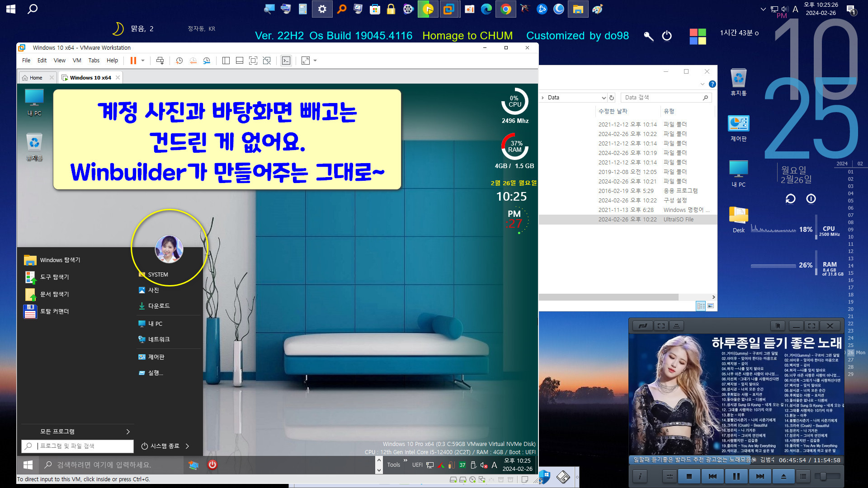Image resolution: width=868 pixels, height=488 pixels.
Task: Open VMware Help menu
Action: [x=112, y=61]
